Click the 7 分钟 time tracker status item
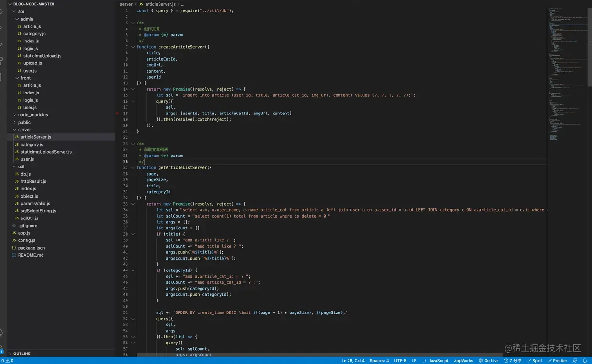The width and height of the screenshot is (592, 364). click(513, 361)
